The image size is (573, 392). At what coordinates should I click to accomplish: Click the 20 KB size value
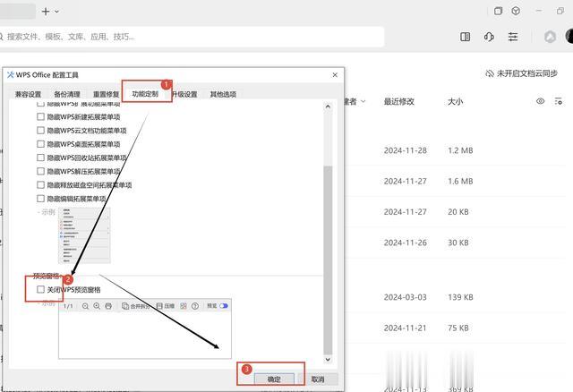tap(458, 212)
